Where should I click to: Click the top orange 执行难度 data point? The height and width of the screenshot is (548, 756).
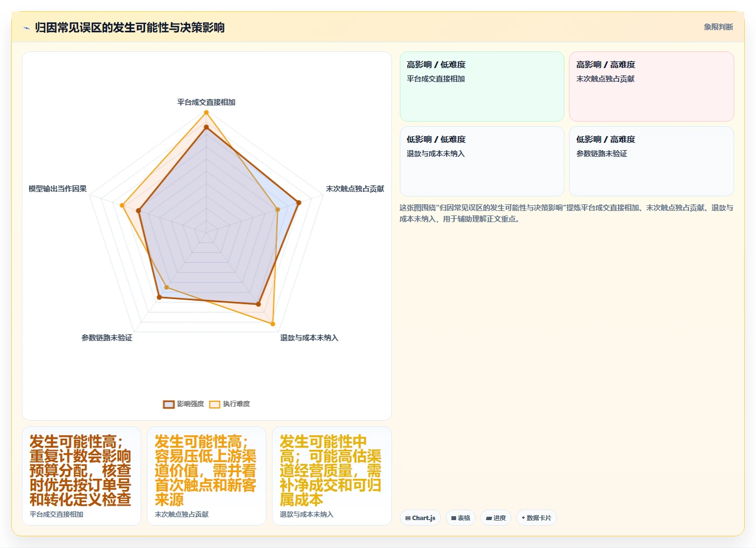206,113
